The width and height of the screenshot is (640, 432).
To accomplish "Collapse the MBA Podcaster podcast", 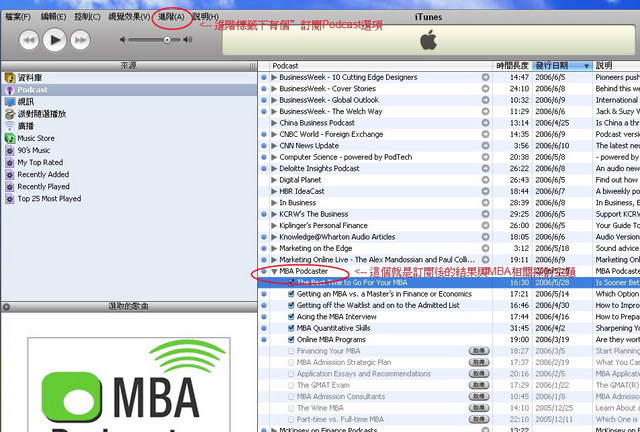I will tap(274, 271).
